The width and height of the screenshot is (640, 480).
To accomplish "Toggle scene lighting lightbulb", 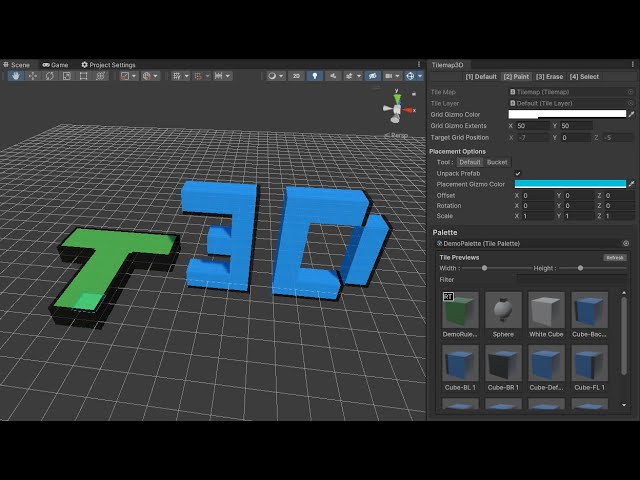I will [315, 76].
